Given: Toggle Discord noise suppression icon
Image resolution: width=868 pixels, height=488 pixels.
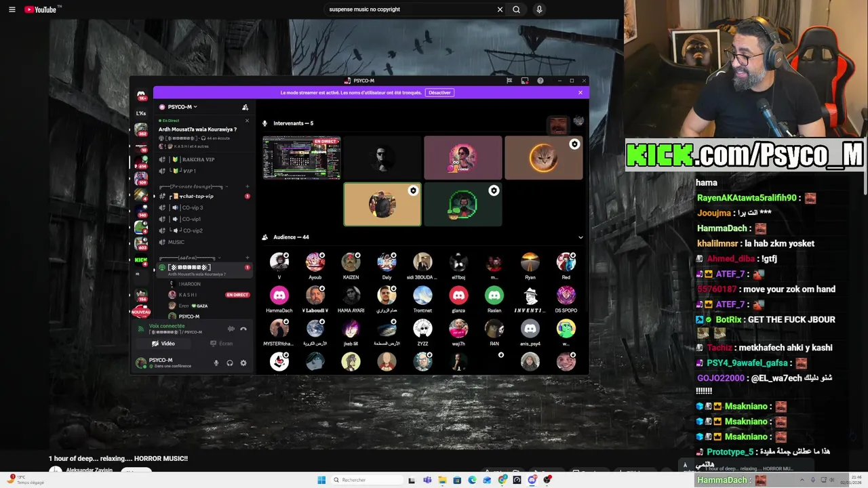Looking at the screenshot, I should click(231, 329).
